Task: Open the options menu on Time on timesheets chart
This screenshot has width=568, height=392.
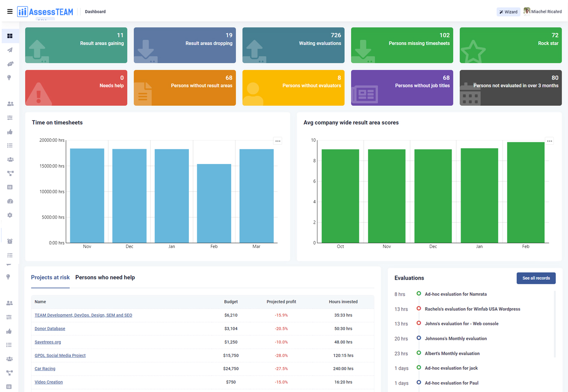Action: (278, 141)
